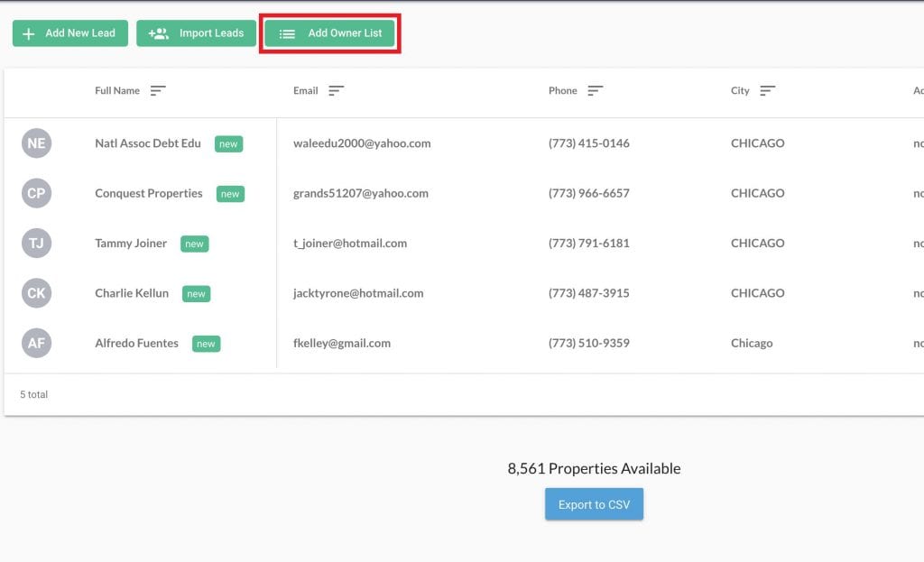The width and height of the screenshot is (924, 562).
Task: Sort leads using the Full Name sort icon
Action: (158, 90)
